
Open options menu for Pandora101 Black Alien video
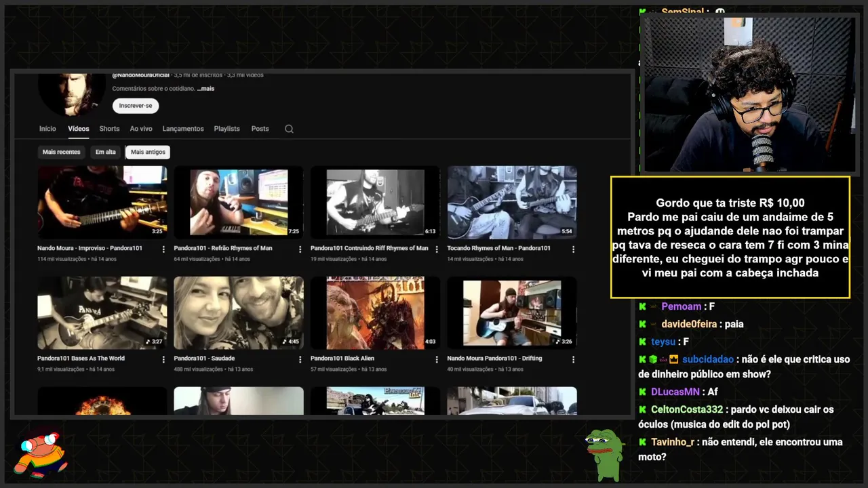[437, 360]
